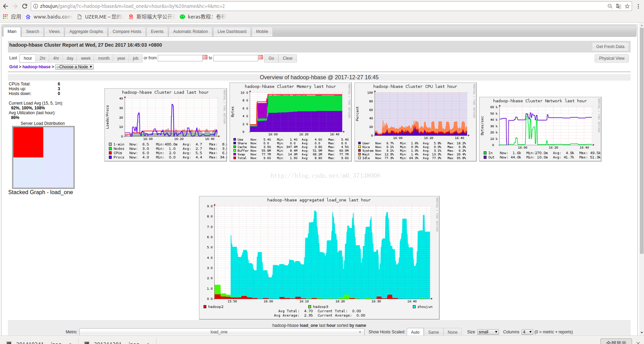Open the 'to' date calendar picker icon
Image resolution: width=644 pixels, height=344 pixels.
point(261,57)
